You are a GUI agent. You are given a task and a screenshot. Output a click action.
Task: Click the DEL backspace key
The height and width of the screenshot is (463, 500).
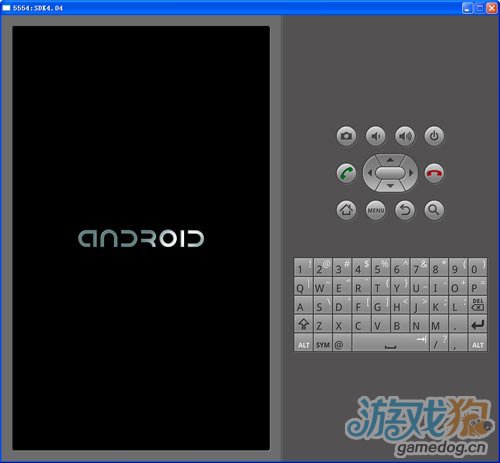click(x=478, y=305)
